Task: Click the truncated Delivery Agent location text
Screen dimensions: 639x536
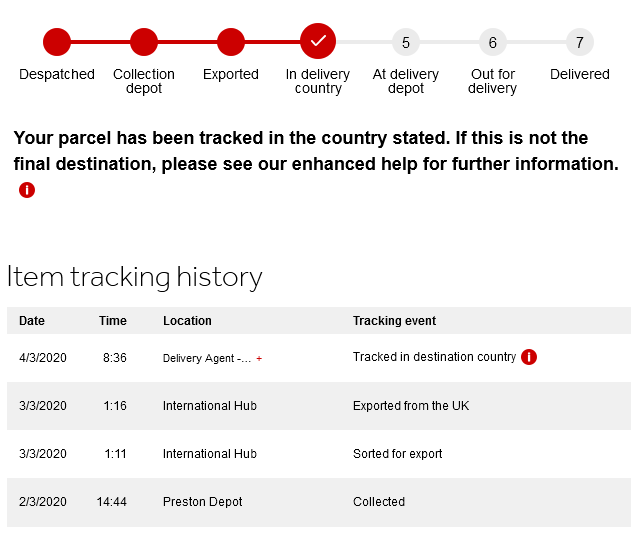Action: tap(207, 358)
